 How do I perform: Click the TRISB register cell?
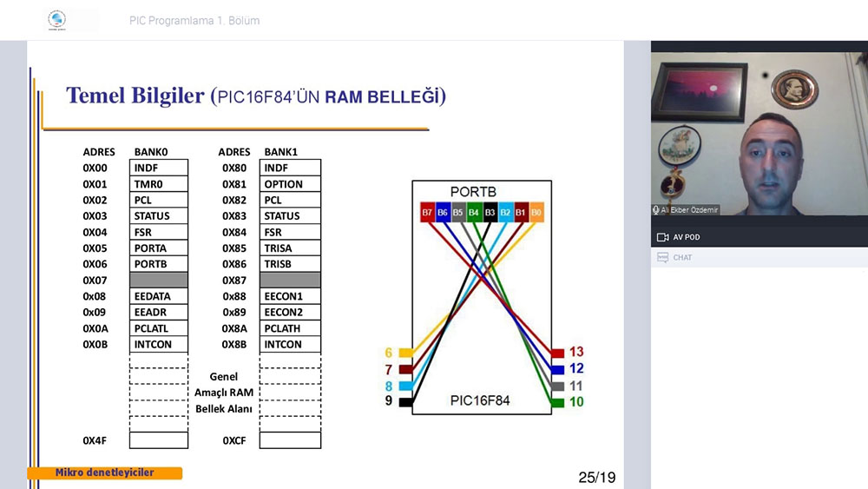[x=290, y=264]
